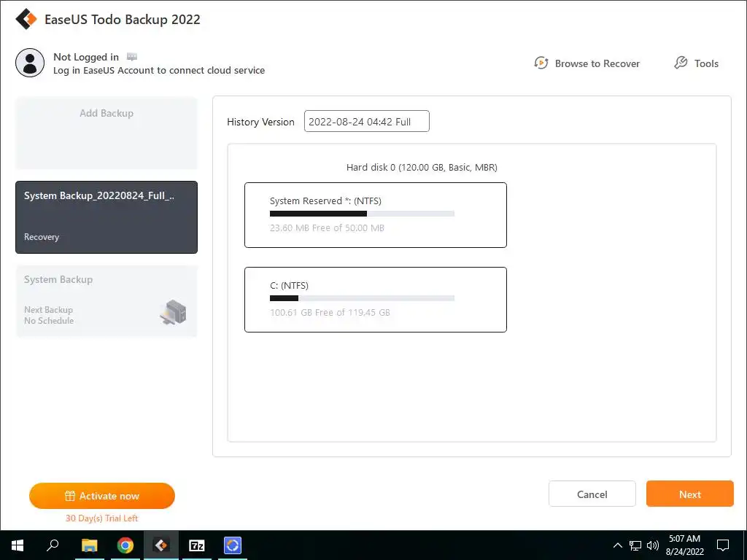The width and height of the screenshot is (747, 560).
Task: Click Browse to Recover
Action: (587, 63)
